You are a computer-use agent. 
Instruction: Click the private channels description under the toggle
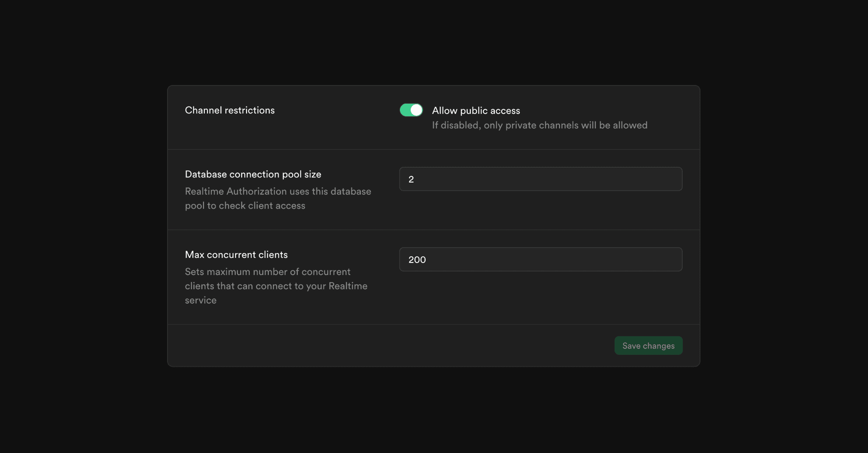[x=539, y=125]
